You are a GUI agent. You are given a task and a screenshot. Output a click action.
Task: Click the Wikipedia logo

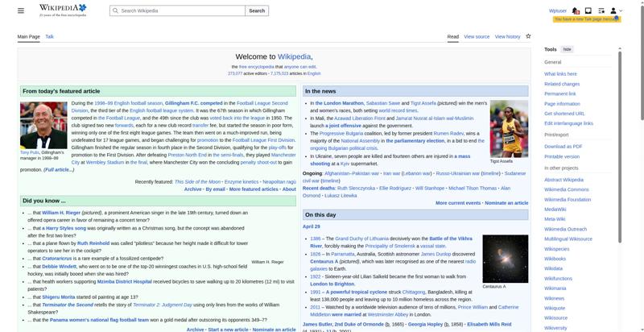(x=62, y=10)
